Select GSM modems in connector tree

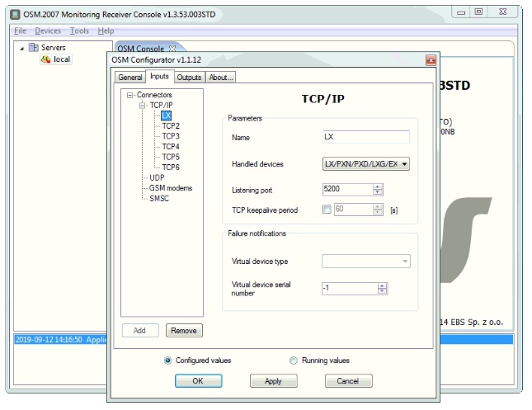(x=170, y=188)
